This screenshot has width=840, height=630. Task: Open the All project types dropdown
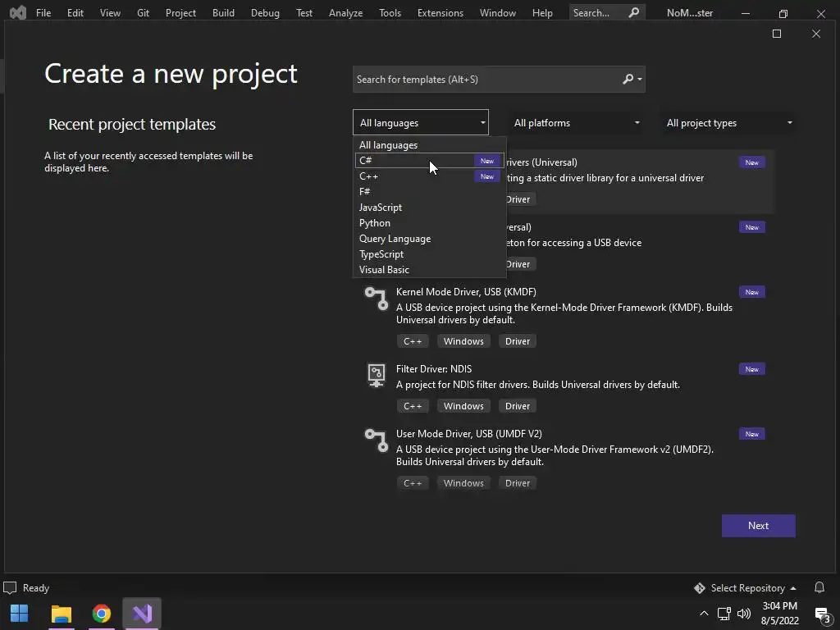(x=728, y=123)
